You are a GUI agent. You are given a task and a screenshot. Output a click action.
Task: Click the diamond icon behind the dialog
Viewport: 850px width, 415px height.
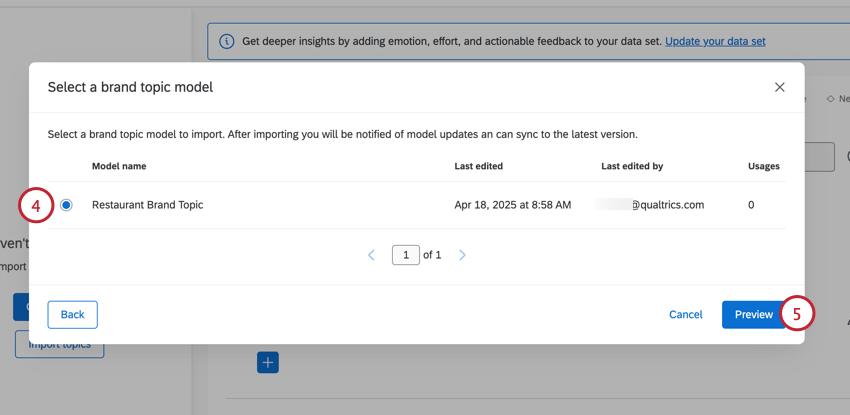coord(830,99)
